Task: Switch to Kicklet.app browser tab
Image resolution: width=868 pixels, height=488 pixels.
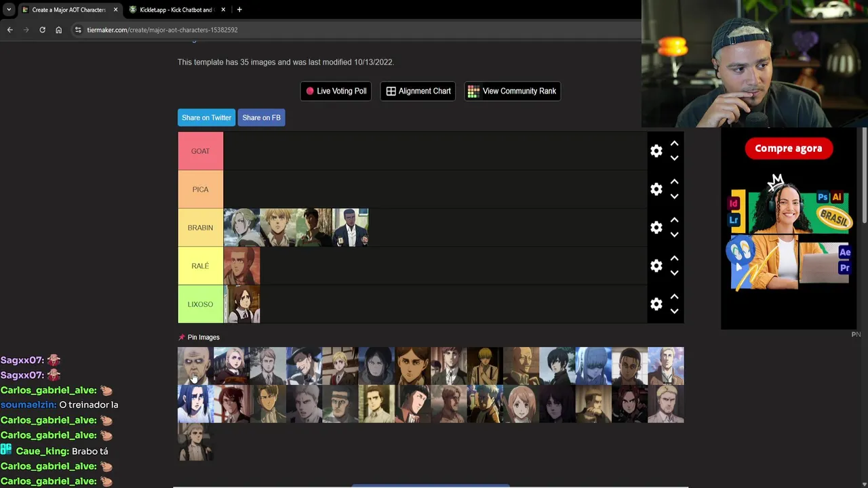Action: (x=176, y=9)
